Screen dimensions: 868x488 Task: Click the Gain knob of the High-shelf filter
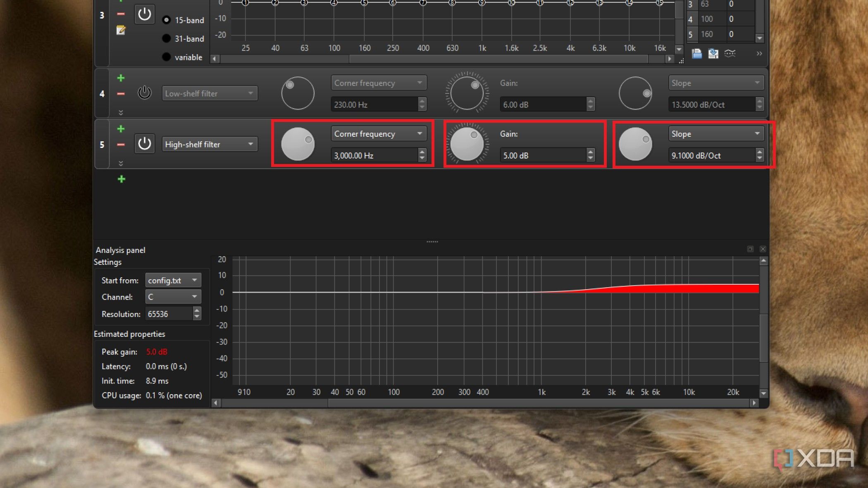(x=467, y=144)
